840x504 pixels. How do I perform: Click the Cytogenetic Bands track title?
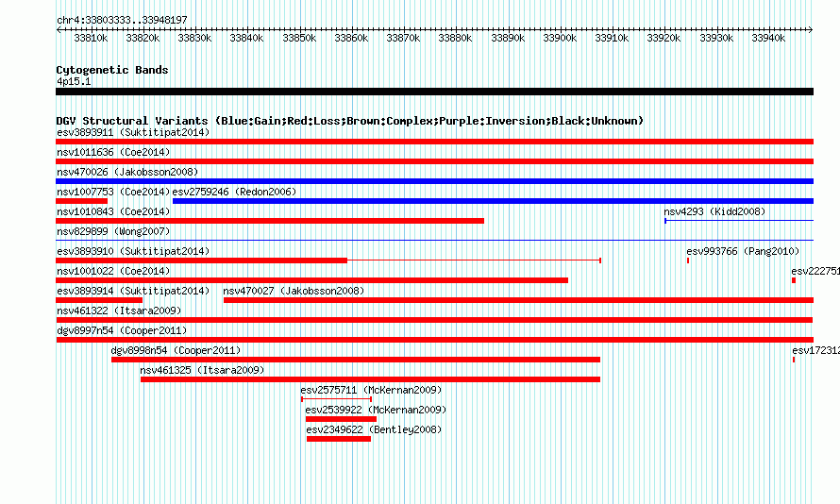click(112, 70)
